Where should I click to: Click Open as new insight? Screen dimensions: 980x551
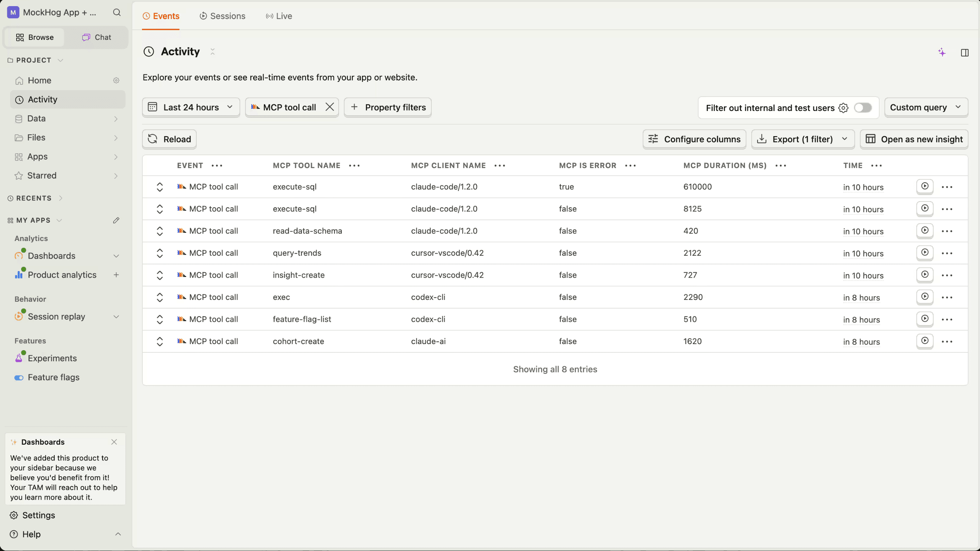914,139
